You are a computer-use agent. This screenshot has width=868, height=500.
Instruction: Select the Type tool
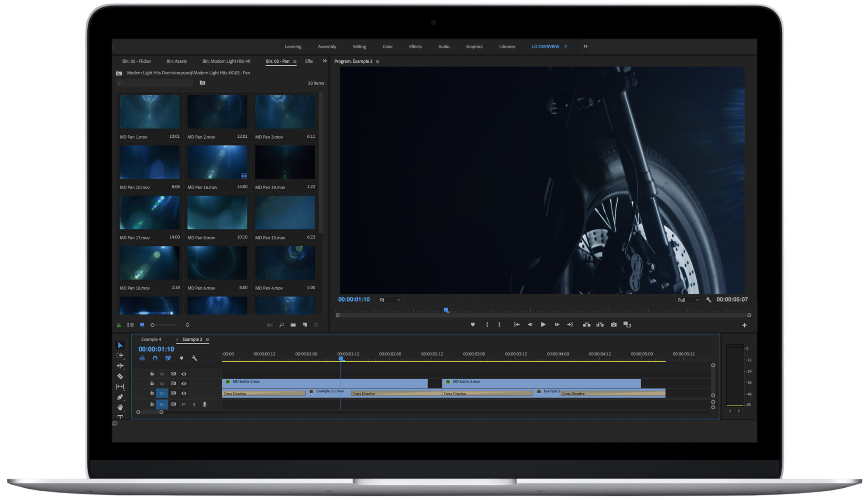(120, 417)
